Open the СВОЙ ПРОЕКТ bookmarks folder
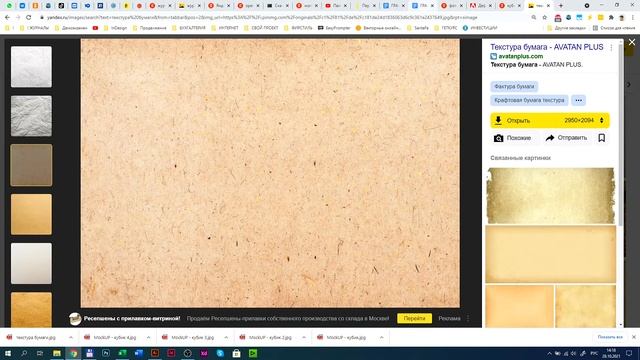Viewport: 640px width, 360px height. pyautogui.click(x=261, y=28)
